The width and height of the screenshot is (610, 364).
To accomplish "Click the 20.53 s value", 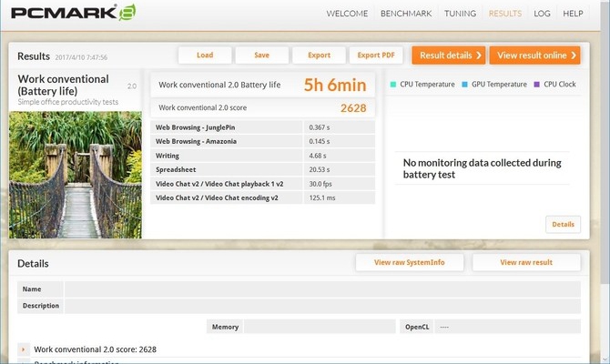I will click(x=320, y=169).
